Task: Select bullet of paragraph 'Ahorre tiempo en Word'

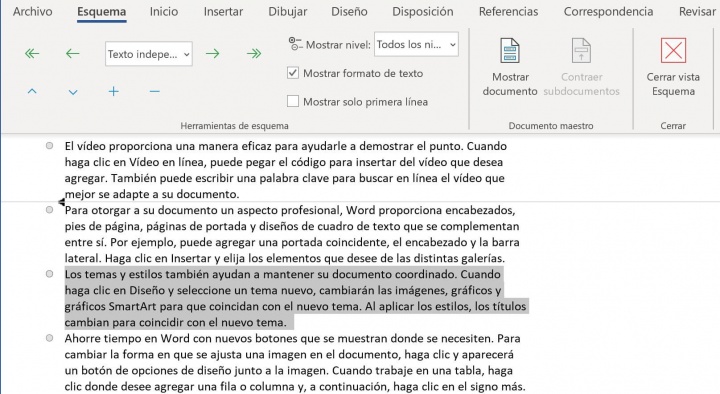Action: pyautogui.click(x=49, y=338)
